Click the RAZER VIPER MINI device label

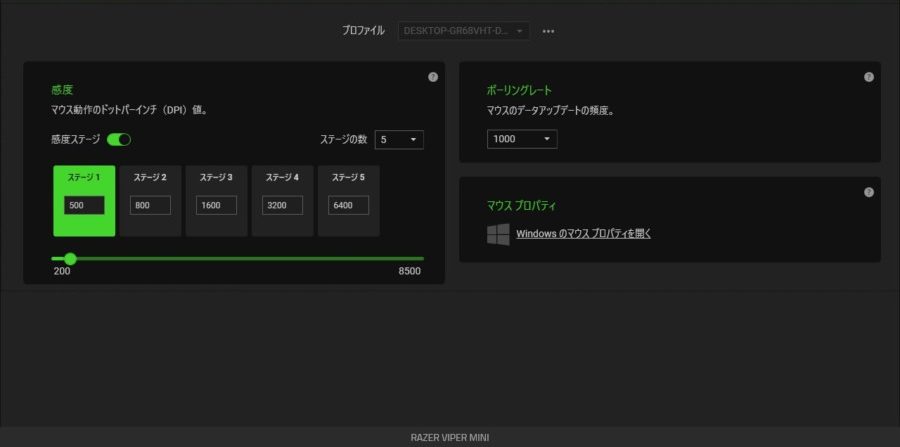pyautogui.click(x=450, y=437)
